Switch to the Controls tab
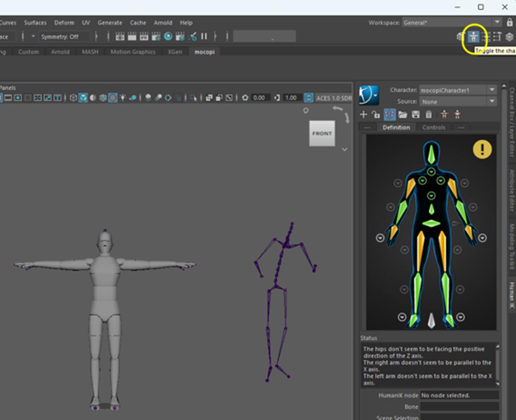Viewport: 516px width, 420px height. (433, 127)
